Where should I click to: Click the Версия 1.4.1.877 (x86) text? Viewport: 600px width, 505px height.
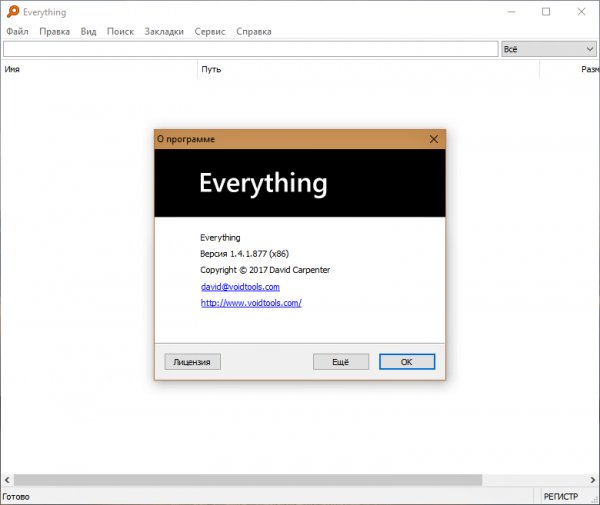point(244,254)
